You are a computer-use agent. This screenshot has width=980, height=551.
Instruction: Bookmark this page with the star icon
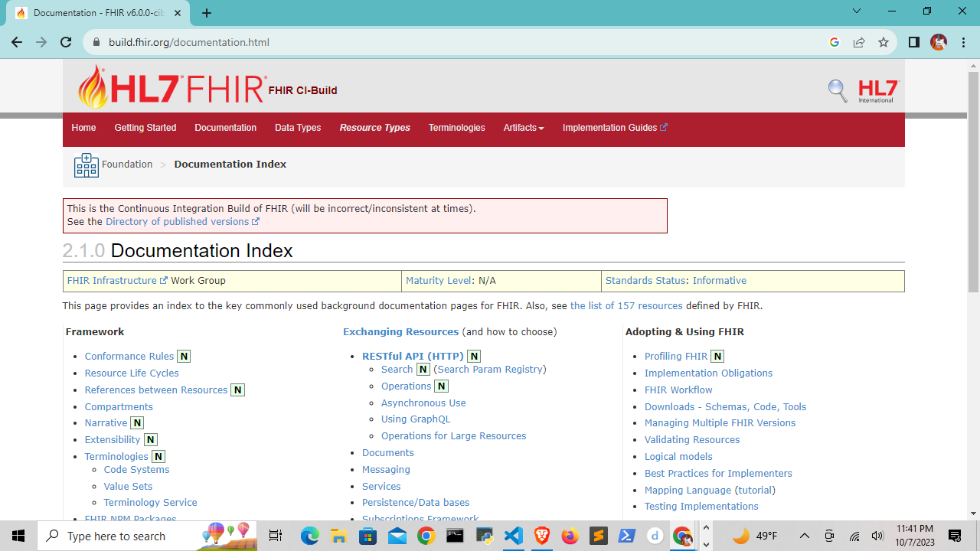click(x=884, y=42)
